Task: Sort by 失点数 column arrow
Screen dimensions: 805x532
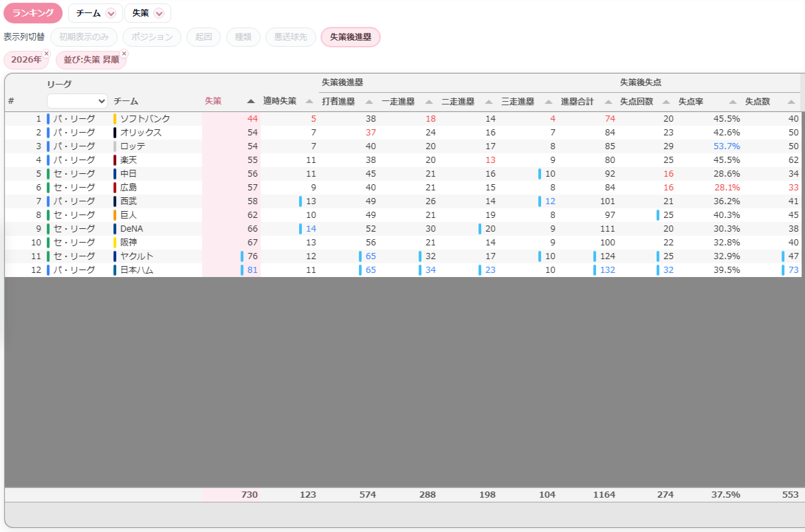Action: 791,102
